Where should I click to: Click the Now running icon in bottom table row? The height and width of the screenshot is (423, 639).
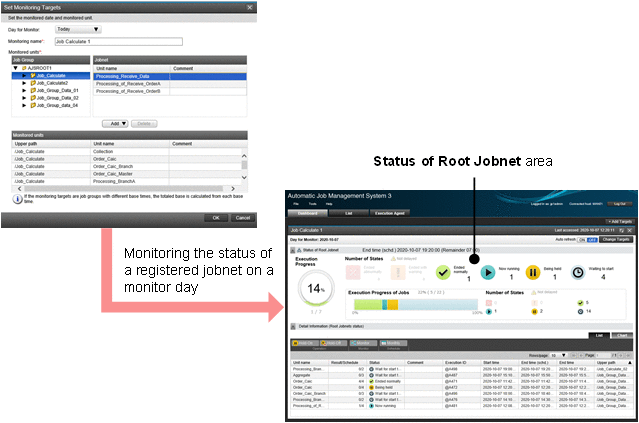[371, 406]
